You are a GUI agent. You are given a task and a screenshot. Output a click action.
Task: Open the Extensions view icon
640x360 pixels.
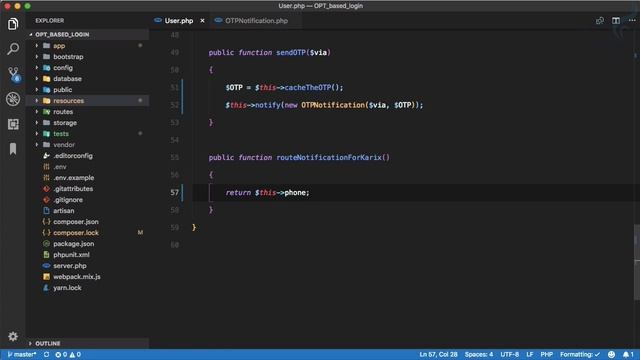pos(13,124)
